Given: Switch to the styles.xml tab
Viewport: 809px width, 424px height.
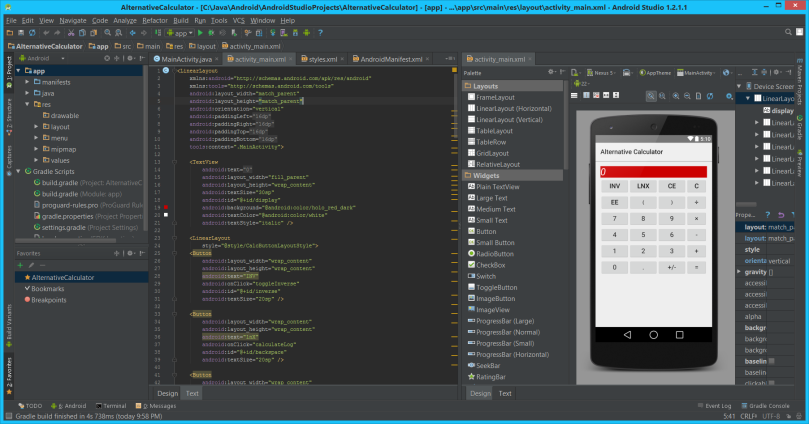Looking at the screenshot, I should pos(322,59).
